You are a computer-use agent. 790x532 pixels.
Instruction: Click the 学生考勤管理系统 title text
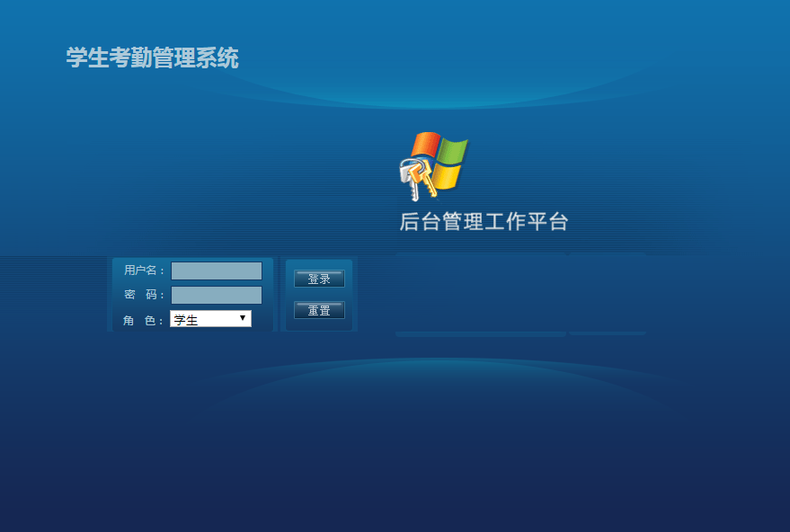(x=152, y=58)
